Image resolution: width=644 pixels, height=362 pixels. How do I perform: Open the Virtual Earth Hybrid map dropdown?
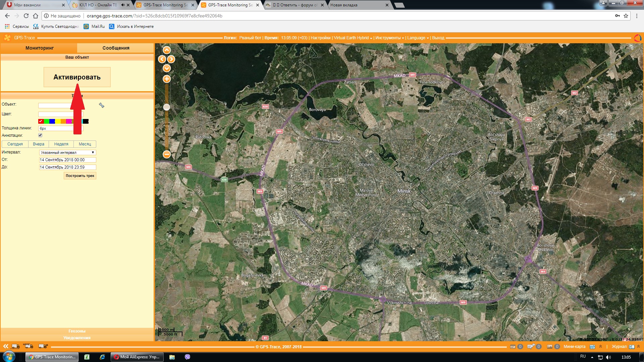[353, 38]
